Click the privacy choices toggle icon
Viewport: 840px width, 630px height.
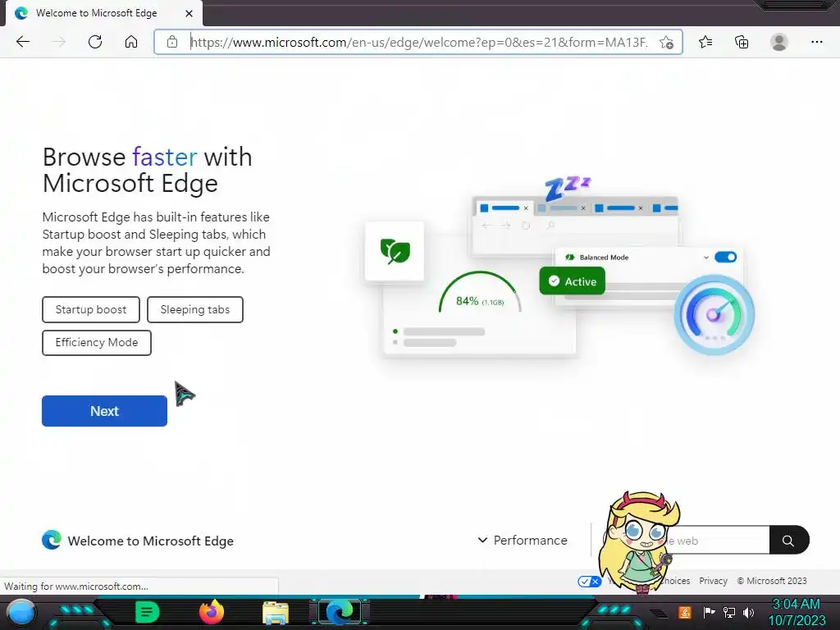coord(589,582)
